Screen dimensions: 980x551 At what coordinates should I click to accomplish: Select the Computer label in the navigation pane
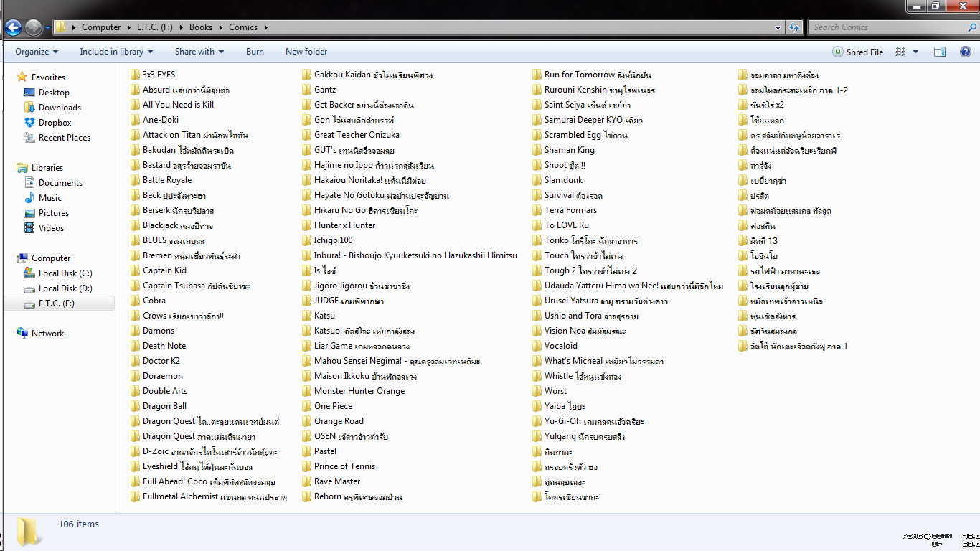click(x=51, y=258)
